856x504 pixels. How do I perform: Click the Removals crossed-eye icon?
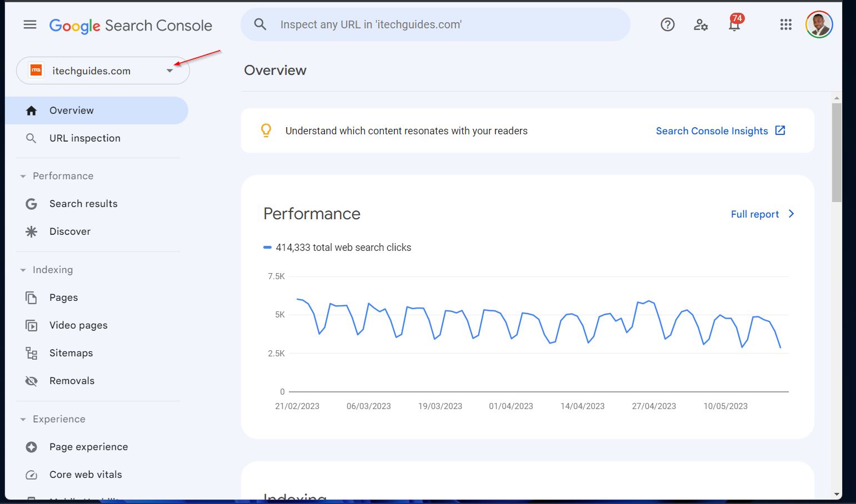[32, 381]
